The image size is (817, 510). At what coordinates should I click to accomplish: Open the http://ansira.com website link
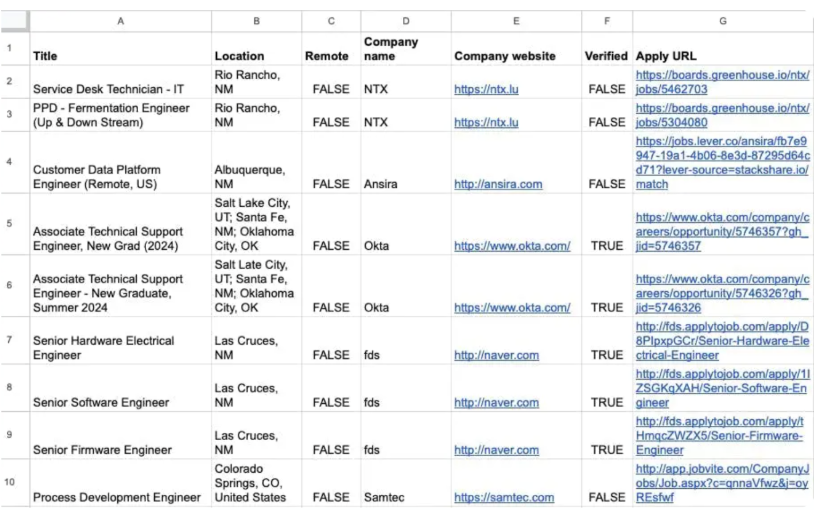498,184
